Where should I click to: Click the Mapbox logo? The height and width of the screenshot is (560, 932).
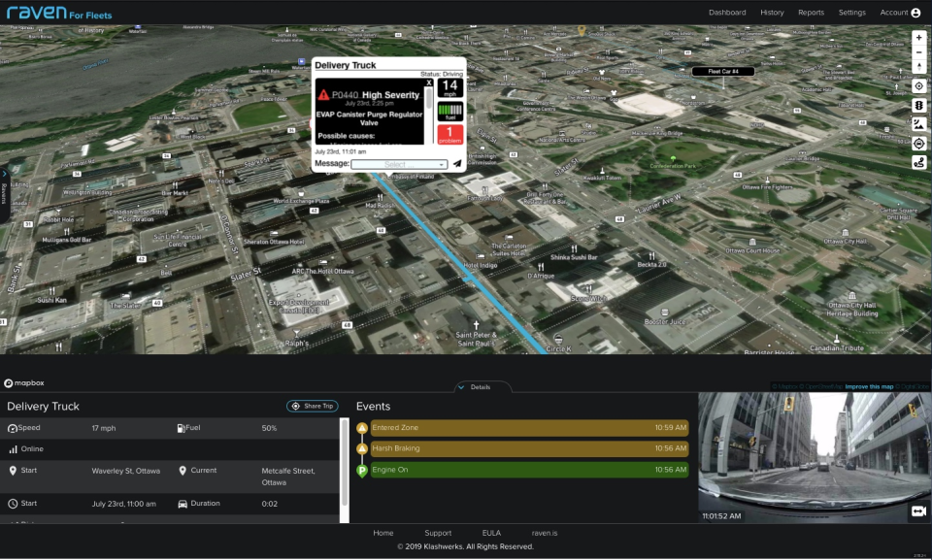(24, 382)
